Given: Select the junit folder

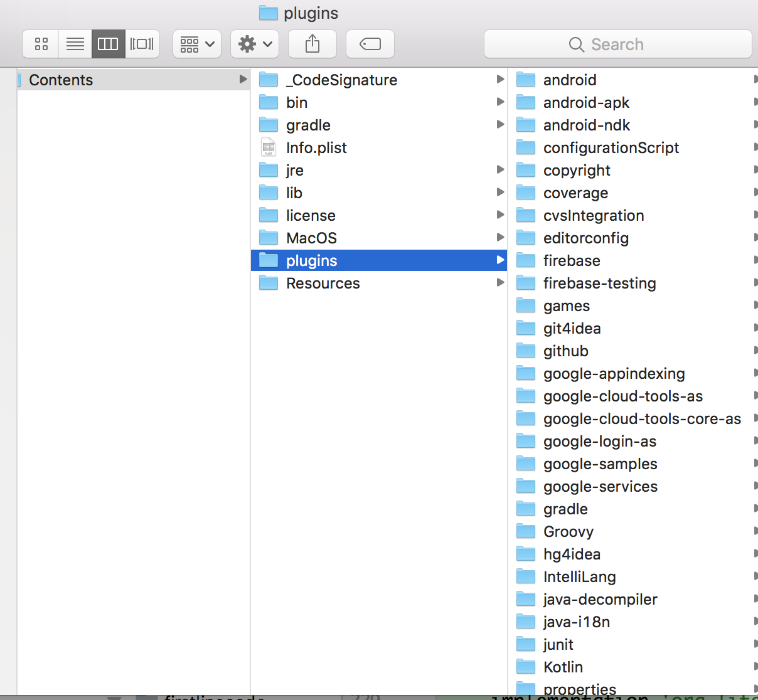Looking at the screenshot, I should click(x=633, y=644).
